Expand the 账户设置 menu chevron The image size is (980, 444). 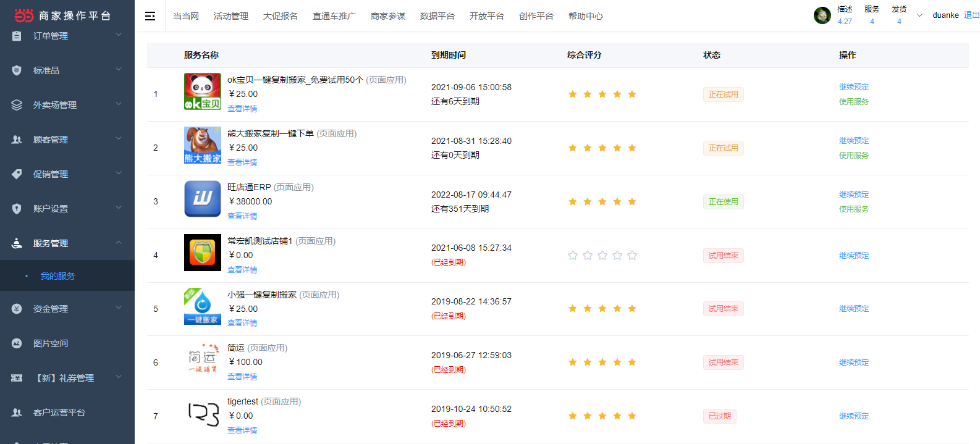pos(119,207)
